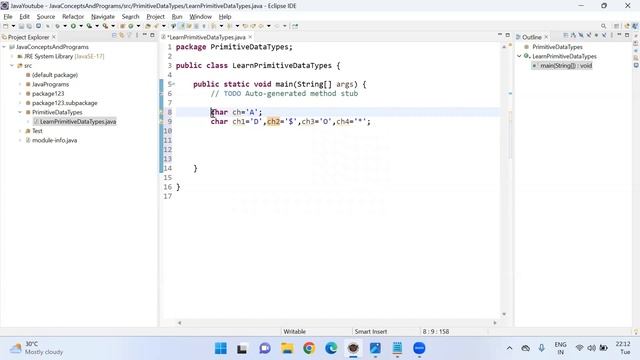Select module-info.java in Project Explorer
Image resolution: width=640 pixels, height=360 pixels.
pos(54,140)
